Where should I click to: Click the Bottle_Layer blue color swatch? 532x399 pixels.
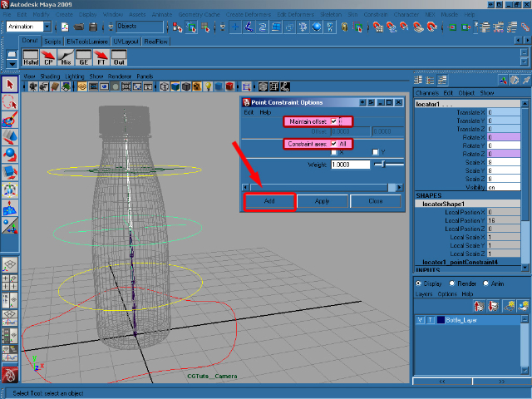[441, 320]
